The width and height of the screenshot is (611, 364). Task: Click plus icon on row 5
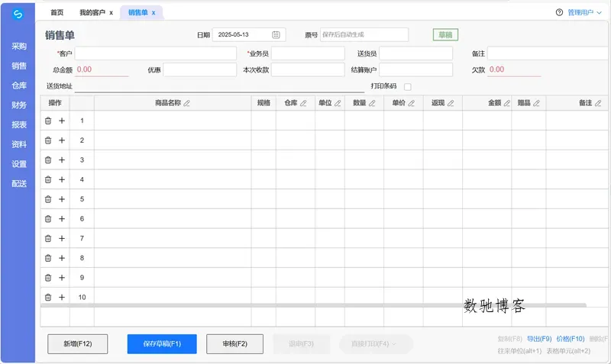(62, 199)
